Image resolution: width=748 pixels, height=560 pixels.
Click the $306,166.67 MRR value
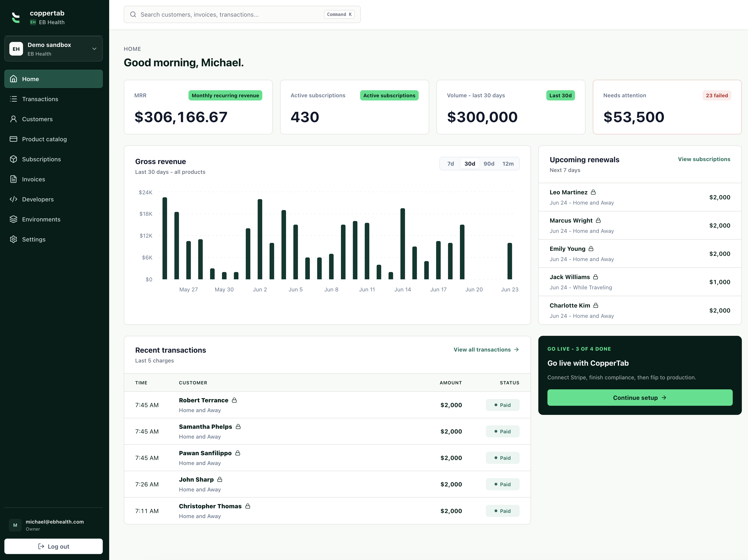[x=181, y=117]
